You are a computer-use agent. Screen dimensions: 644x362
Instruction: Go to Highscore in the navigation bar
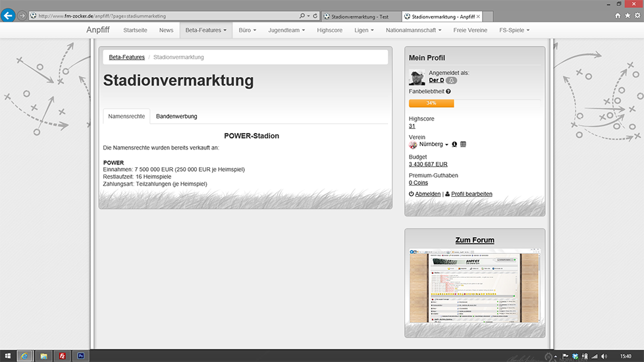click(329, 30)
